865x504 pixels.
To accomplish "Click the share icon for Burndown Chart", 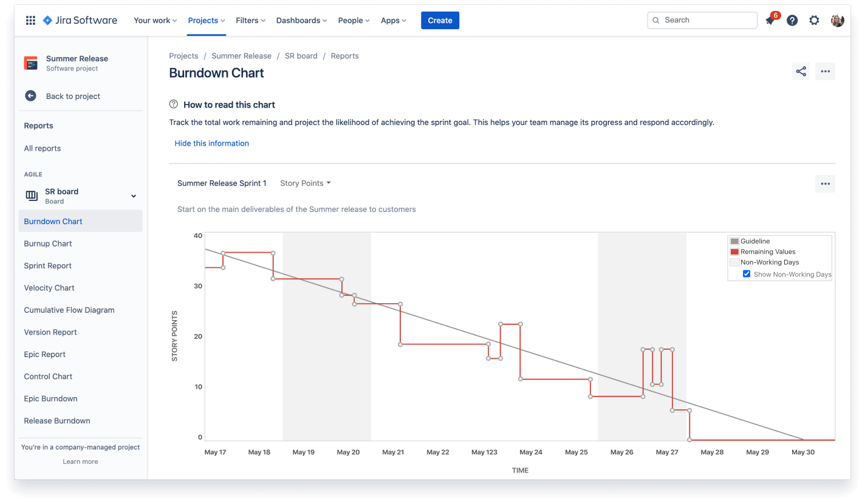I will pos(801,72).
